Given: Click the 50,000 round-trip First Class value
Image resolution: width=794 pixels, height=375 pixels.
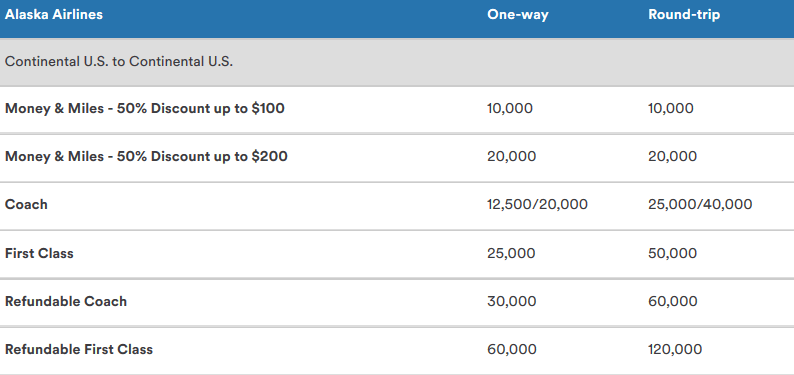Looking at the screenshot, I should (x=672, y=253).
